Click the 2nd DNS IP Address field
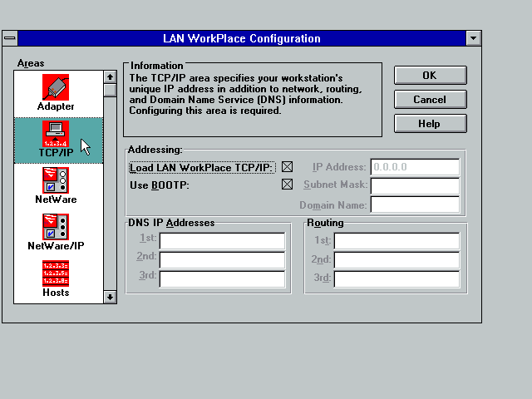532x399 pixels. tap(222, 259)
